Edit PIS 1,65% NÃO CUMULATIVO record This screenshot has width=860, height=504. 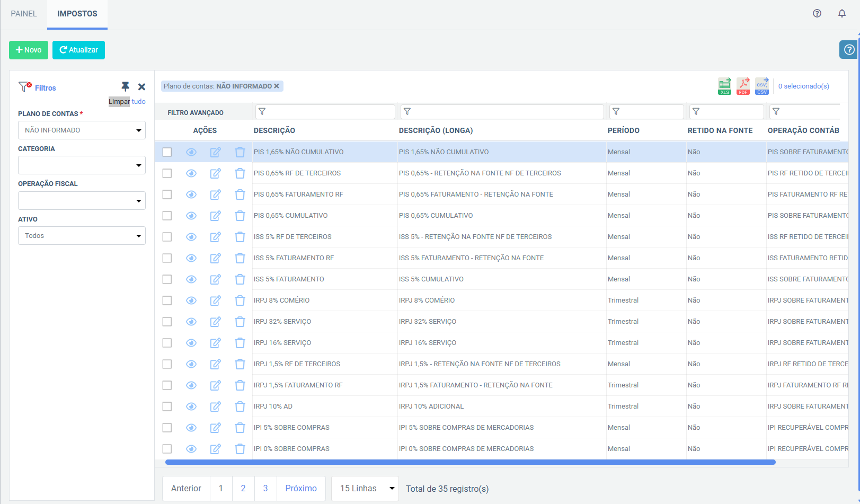(215, 152)
